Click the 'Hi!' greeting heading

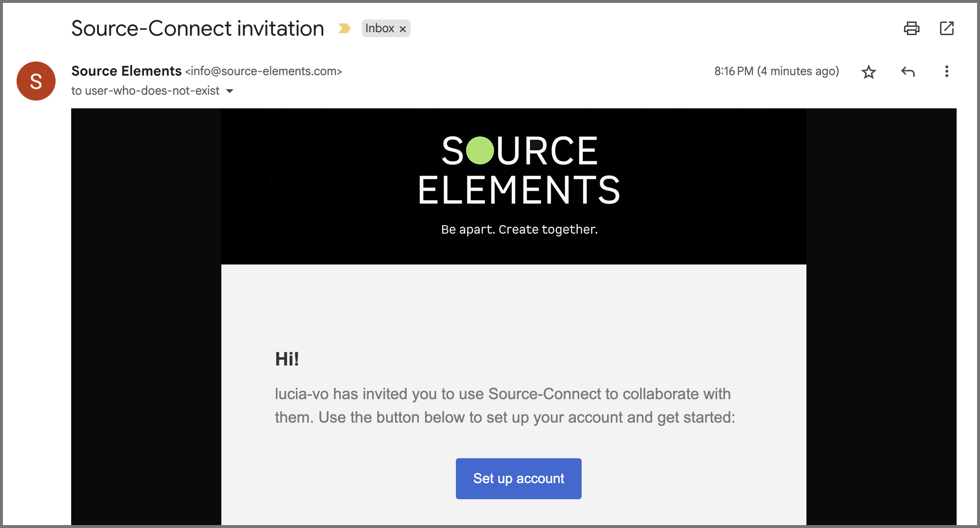click(287, 359)
